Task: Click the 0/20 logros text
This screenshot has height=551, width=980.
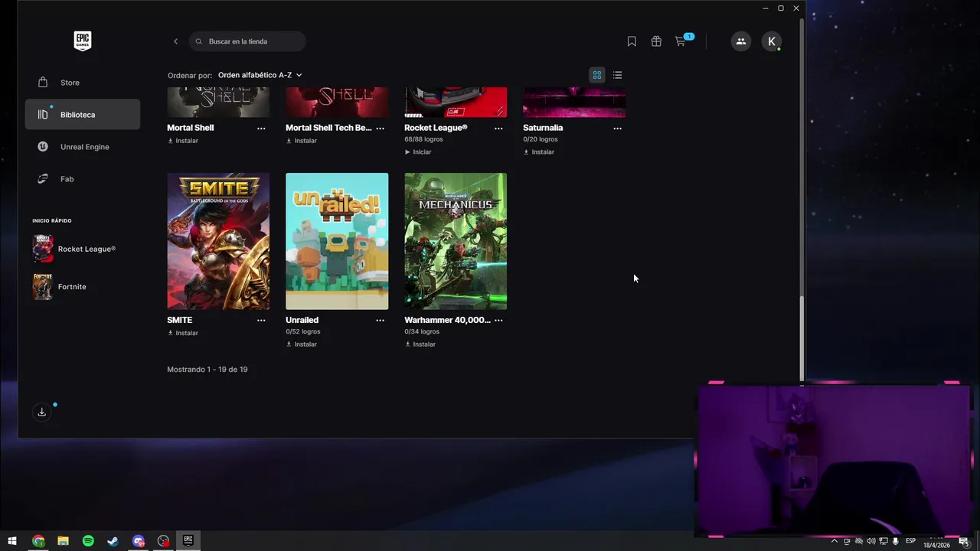Action: pyautogui.click(x=541, y=139)
